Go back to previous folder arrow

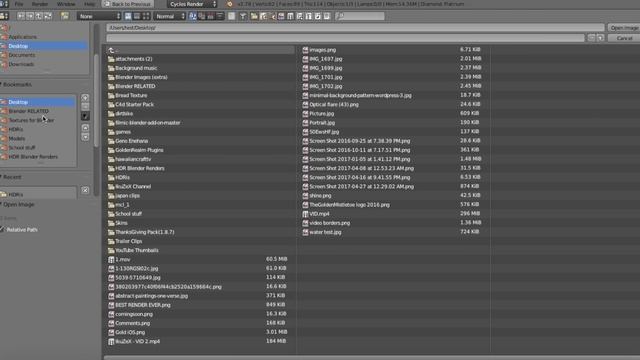pos(21,16)
